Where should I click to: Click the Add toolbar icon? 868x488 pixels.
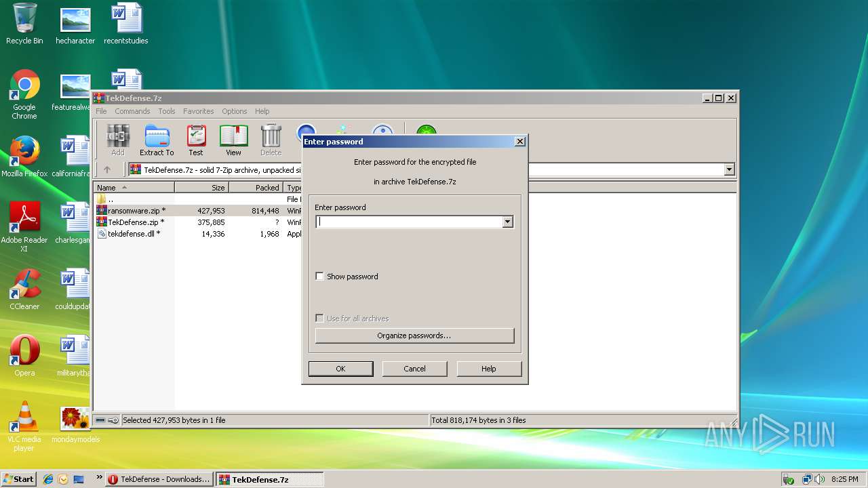[x=118, y=140]
